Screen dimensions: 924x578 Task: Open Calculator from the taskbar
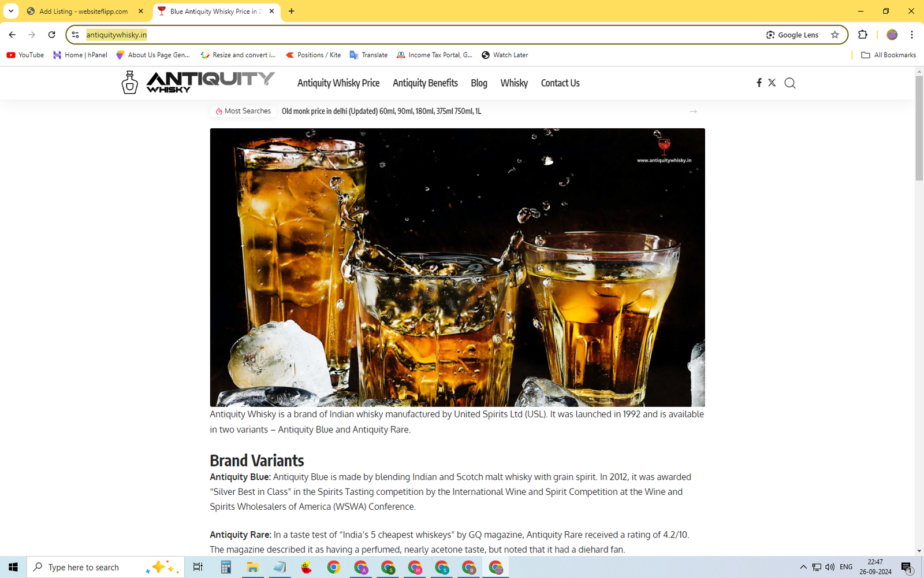(x=225, y=567)
